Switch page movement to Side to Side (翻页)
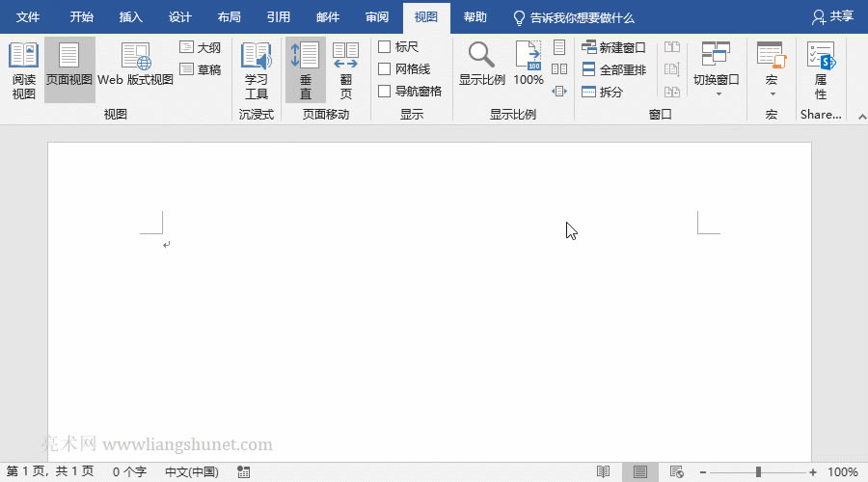 click(345, 69)
